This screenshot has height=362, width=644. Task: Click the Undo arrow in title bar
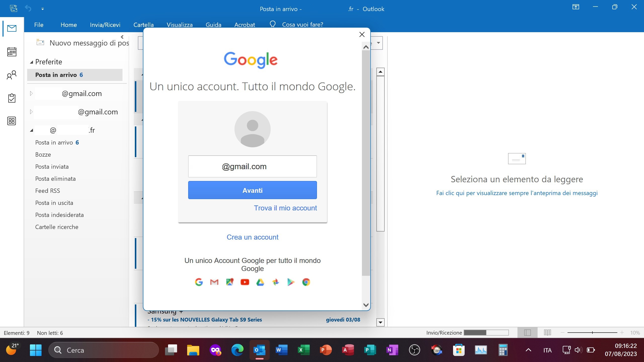pyautogui.click(x=28, y=9)
